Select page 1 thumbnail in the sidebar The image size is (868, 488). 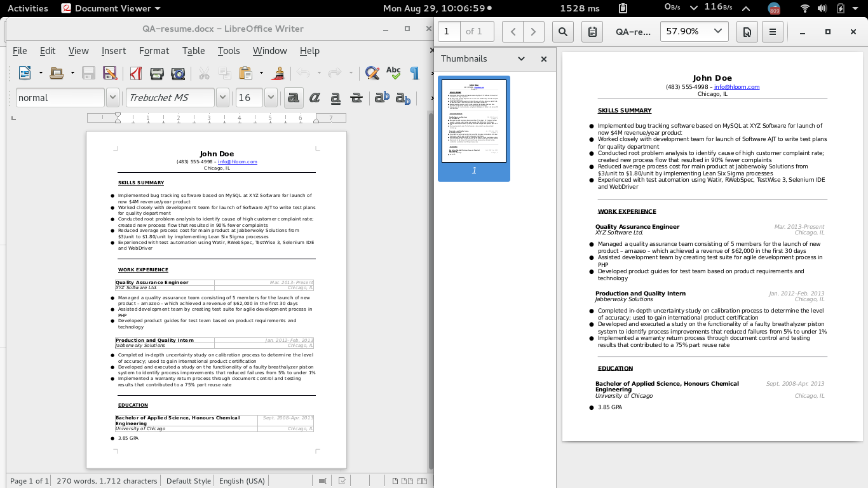pos(473,121)
